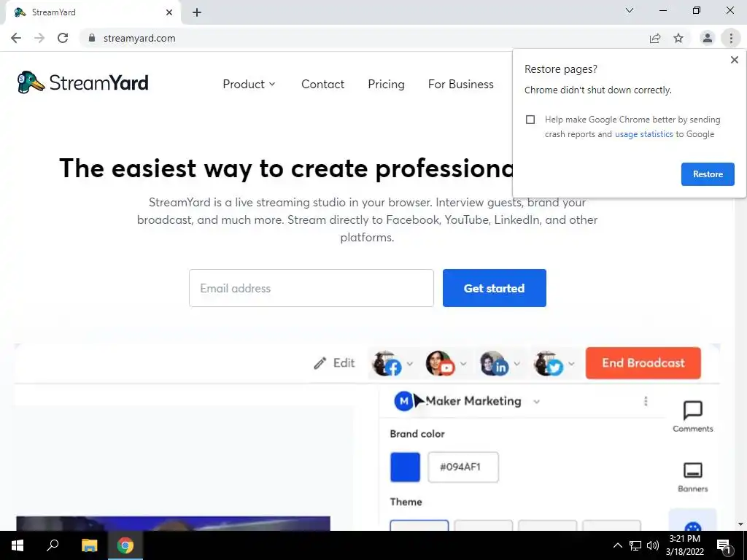The width and height of the screenshot is (747, 560).
Task: Close the StreamYard browser tab
Action: [x=169, y=12]
